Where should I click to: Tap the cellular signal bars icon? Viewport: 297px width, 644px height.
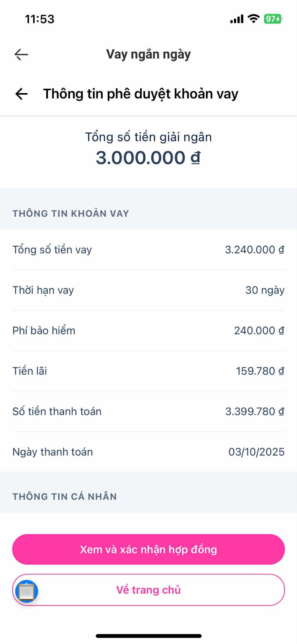(237, 19)
